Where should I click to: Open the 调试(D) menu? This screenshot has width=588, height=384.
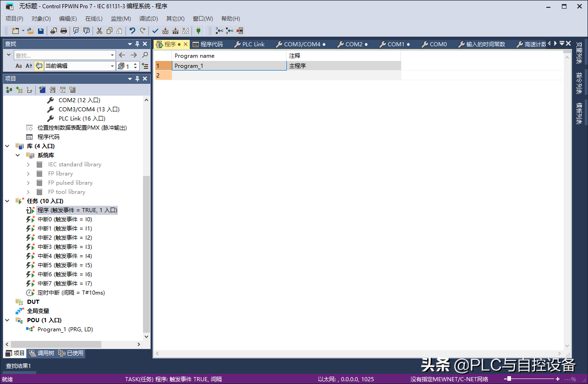[148, 19]
